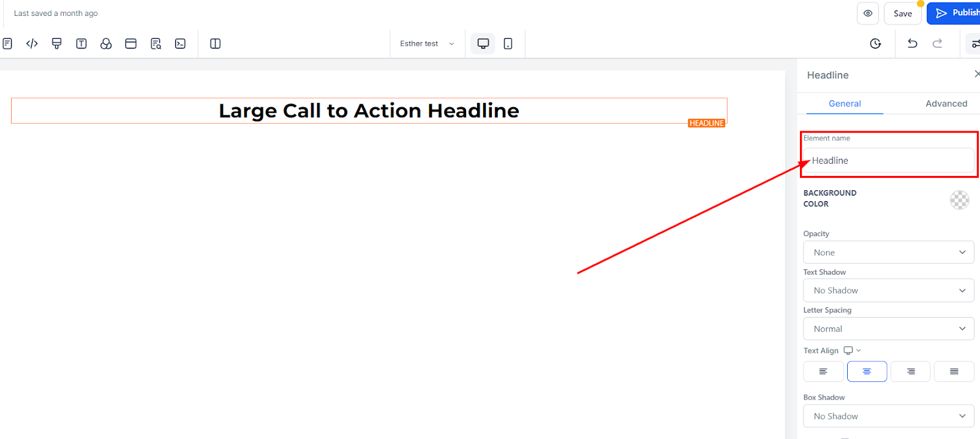Switch to mobile view
Viewport: 980px width, 439px height.
coord(508,44)
